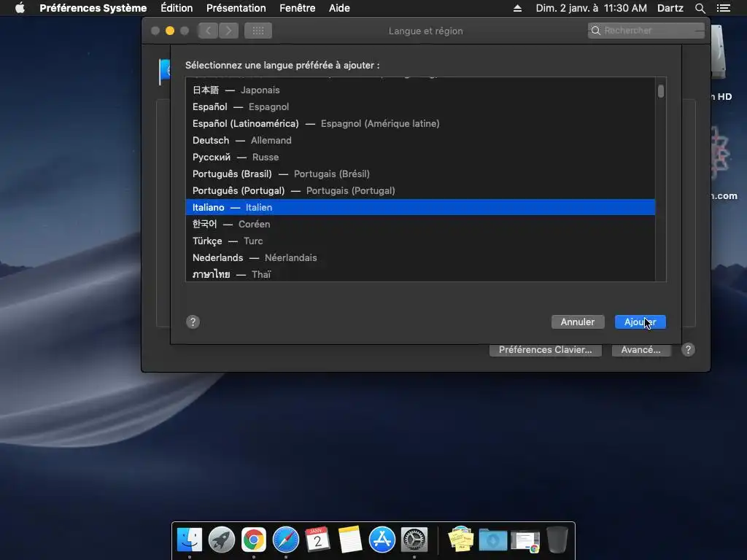Click the Annuler button
This screenshot has height=560, width=747.
[x=578, y=322]
